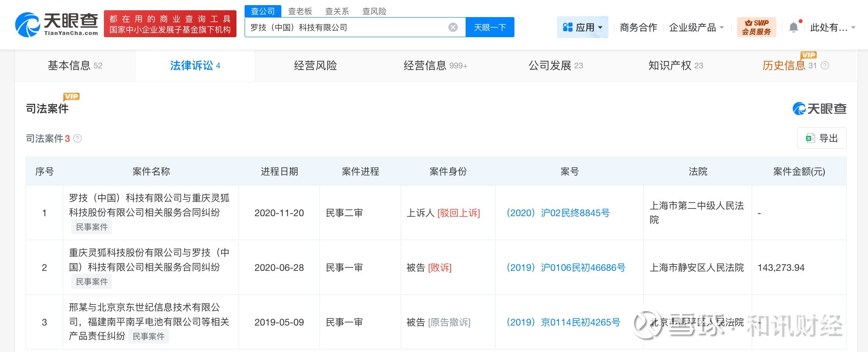Open case (2020)沪02民终8845号 link
This screenshot has width=868, height=352.
558,213
